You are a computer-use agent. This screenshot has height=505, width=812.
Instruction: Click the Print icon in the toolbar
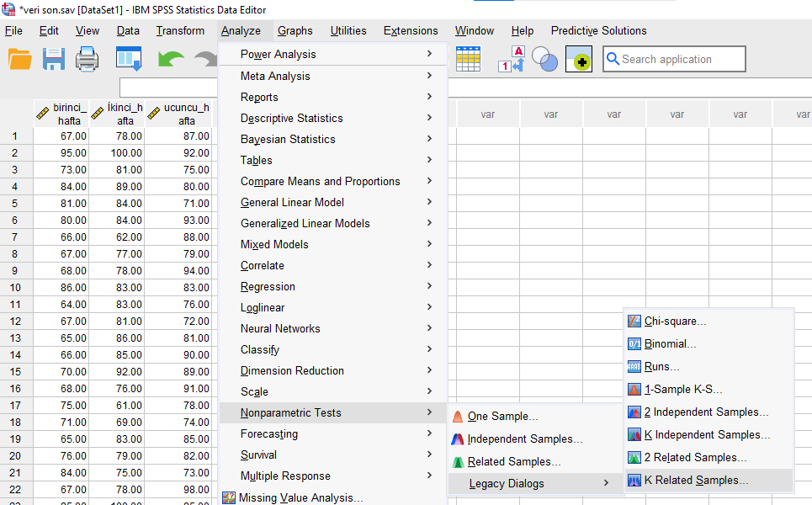tap(88, 59)
